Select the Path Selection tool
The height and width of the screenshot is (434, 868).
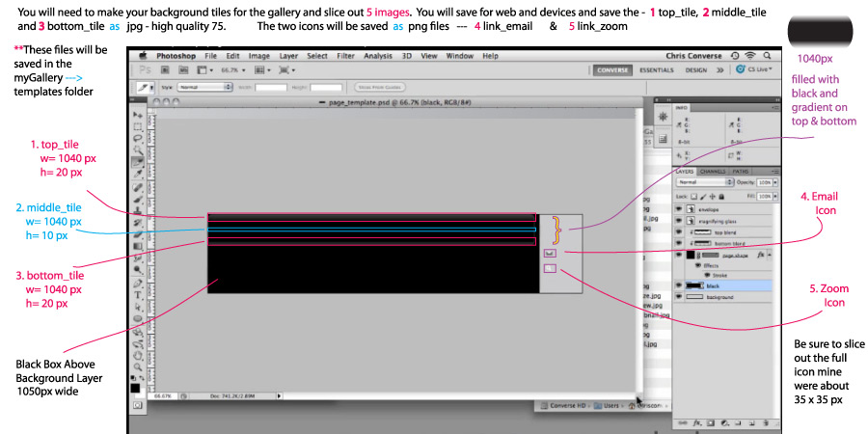137,307
